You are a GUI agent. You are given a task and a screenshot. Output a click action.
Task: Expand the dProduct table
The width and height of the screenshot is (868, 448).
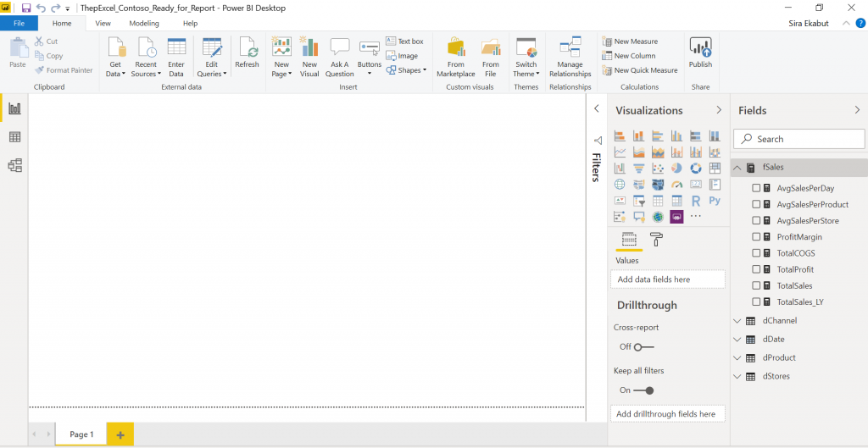click(737, 358)
